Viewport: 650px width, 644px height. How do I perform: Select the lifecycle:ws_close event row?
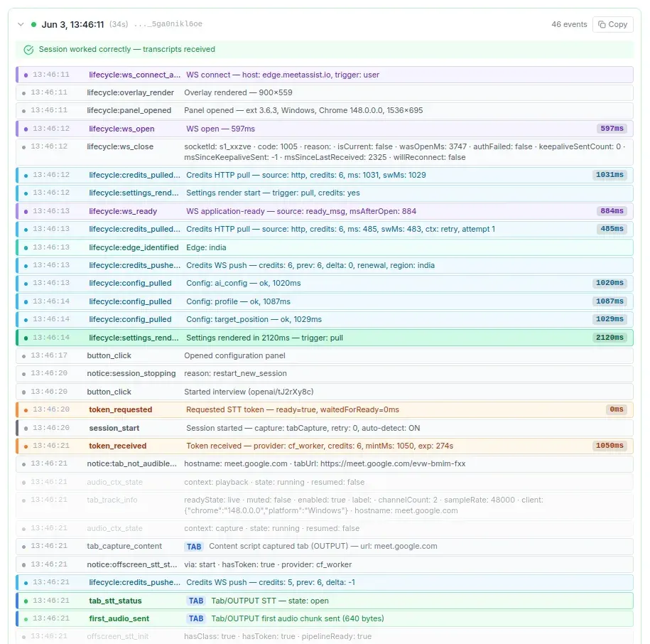pos(325,152)
